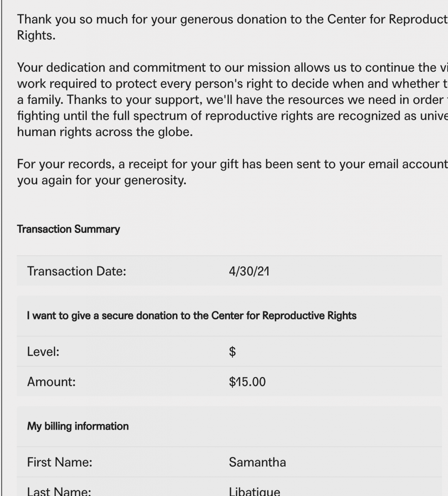Click the "Your dedication and commitment" line
448x496 pixels.
click(x=232, y=68)
